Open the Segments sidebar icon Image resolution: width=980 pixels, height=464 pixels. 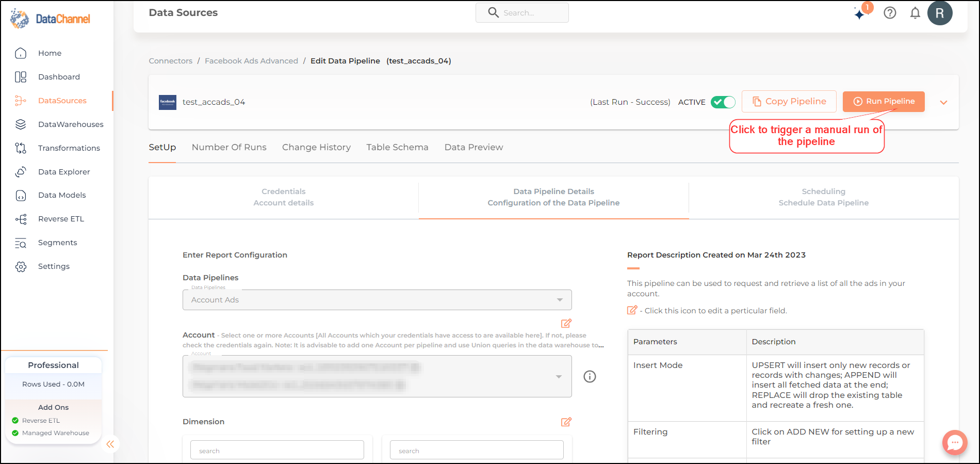(x=21, y=243)
